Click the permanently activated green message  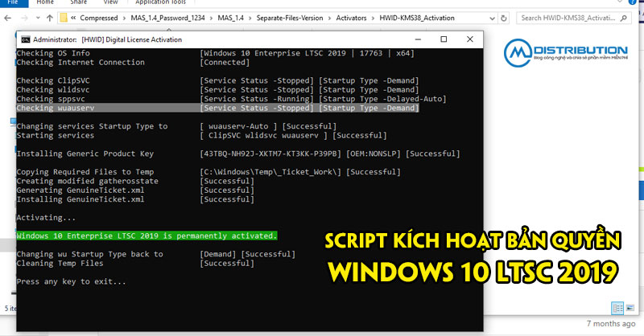click(x=147, y=236)
